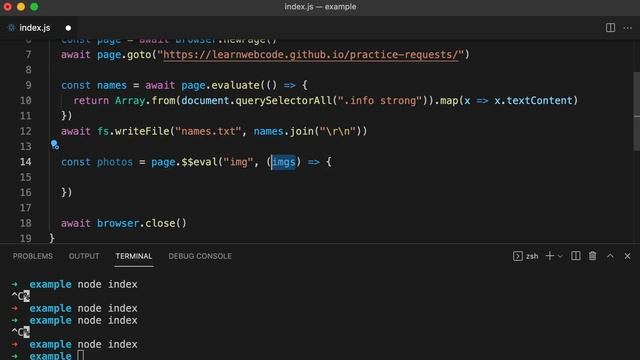Click the first 'node index' terminal command
Image resolution: width=640 pixels, height=360 pixels.
108,284
